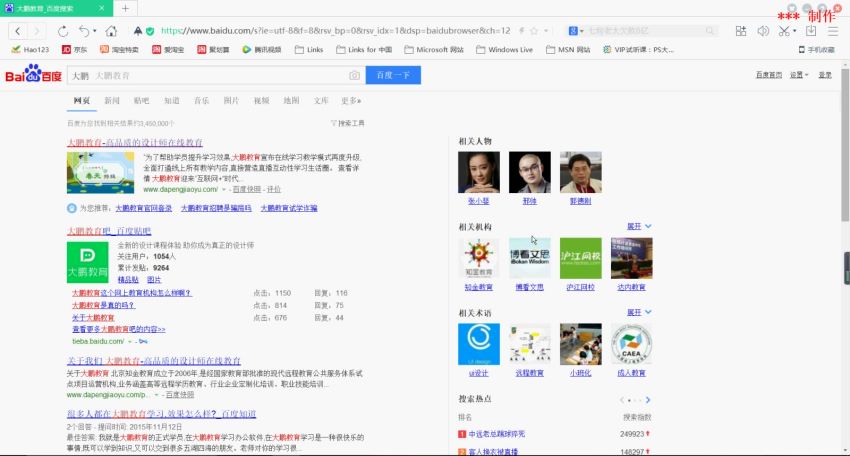
Task: Open the 设置 settings dropdown
Action: pos(799,75)
